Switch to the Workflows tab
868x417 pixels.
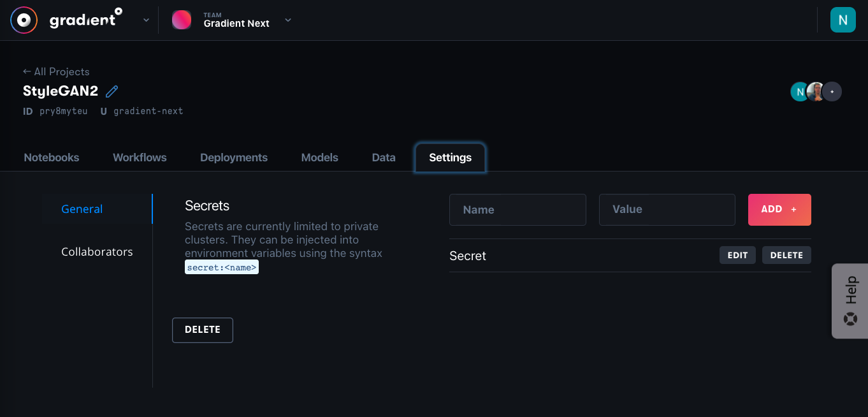click(x=140, y=157)
